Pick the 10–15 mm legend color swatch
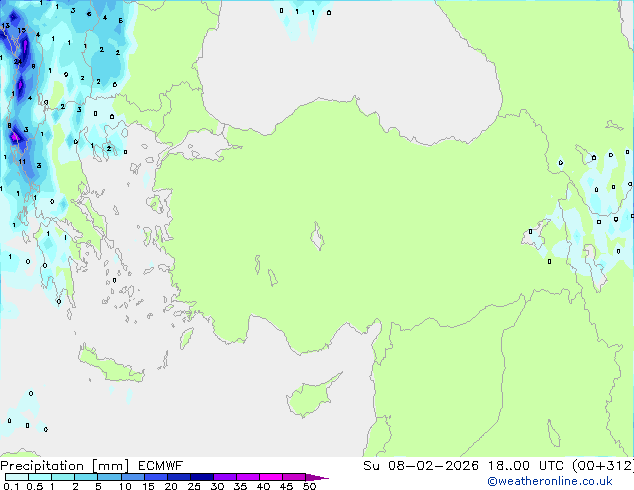The image size is (634, 490). (133, 477)
